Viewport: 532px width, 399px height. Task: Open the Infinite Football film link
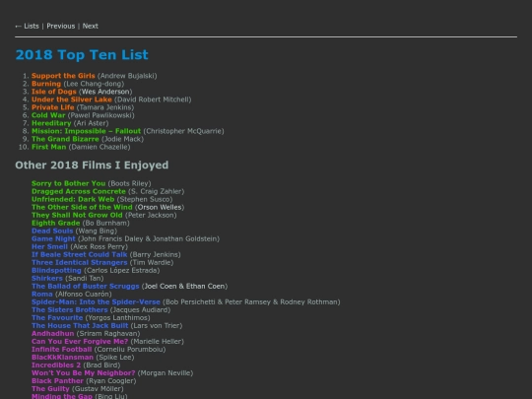click(x=61, y=350)
